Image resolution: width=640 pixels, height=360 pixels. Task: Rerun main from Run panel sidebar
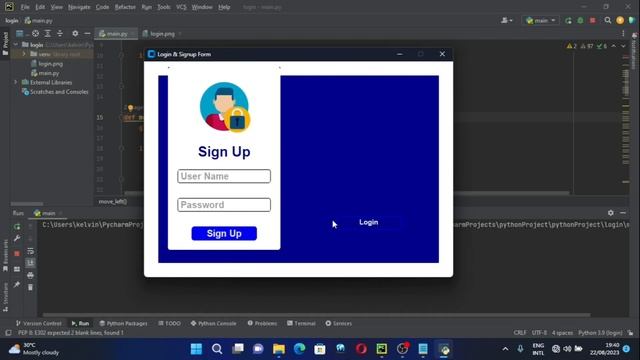pyautogui.click(x=17, y=227)
